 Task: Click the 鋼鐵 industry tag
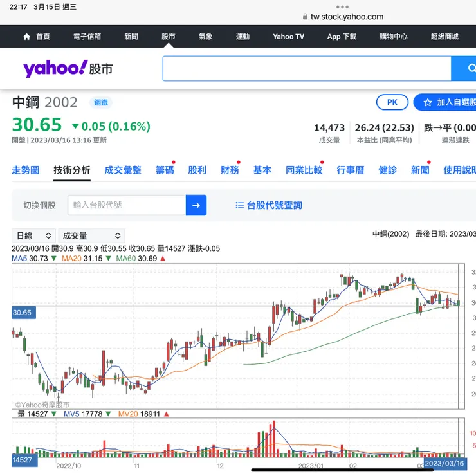[x=101, y=103]
